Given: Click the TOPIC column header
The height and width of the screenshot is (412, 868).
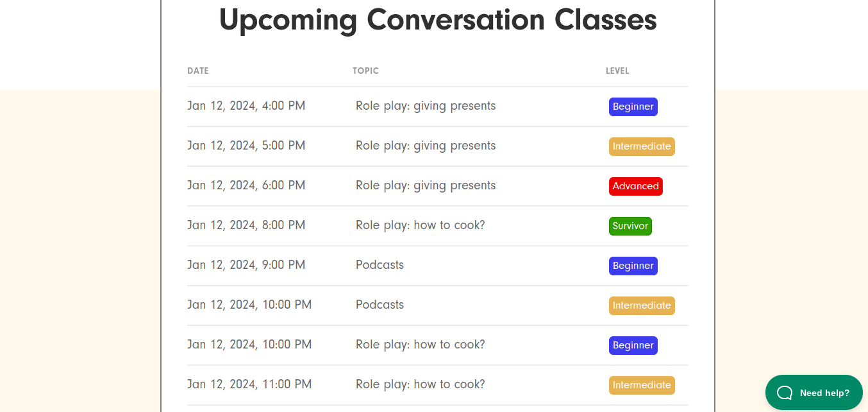Looking at the screenshot, I should (x=365, y=71).
